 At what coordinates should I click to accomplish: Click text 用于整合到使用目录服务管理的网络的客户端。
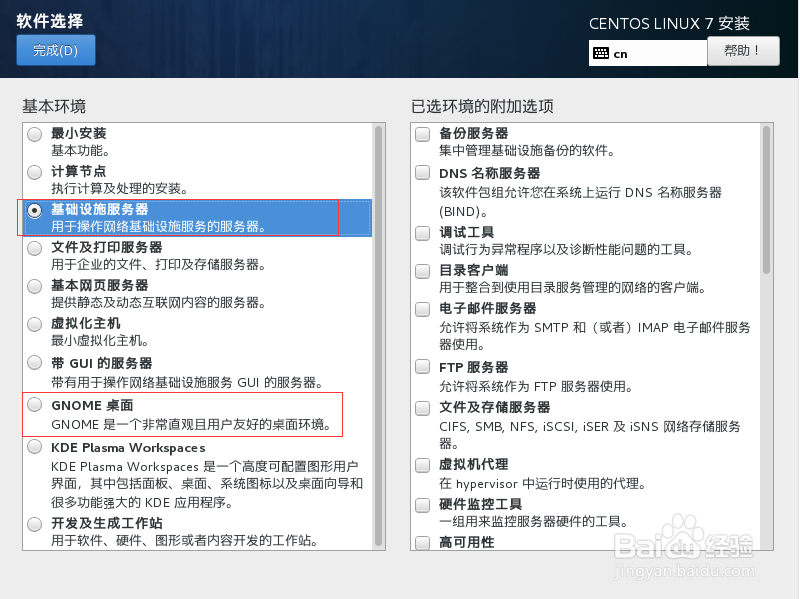pos(573,288)
